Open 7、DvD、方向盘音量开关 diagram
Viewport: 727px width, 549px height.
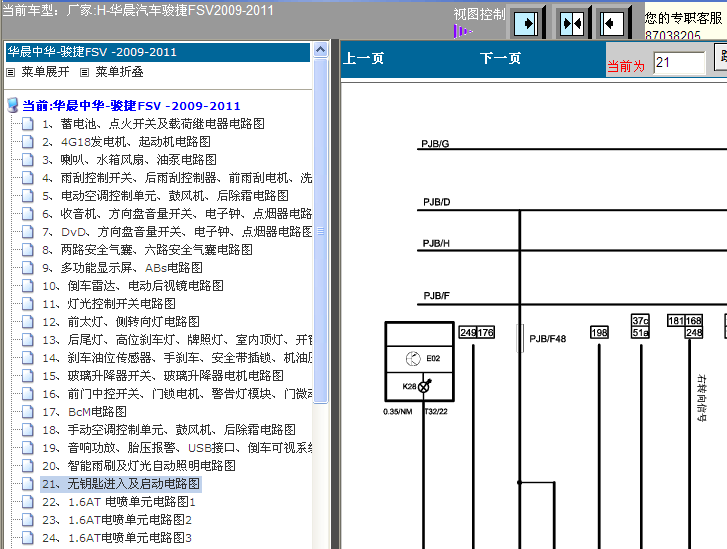(177, 232)
